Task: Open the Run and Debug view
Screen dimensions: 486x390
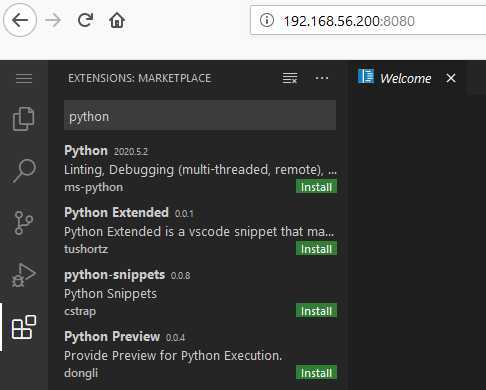Action: click(24, 275)
